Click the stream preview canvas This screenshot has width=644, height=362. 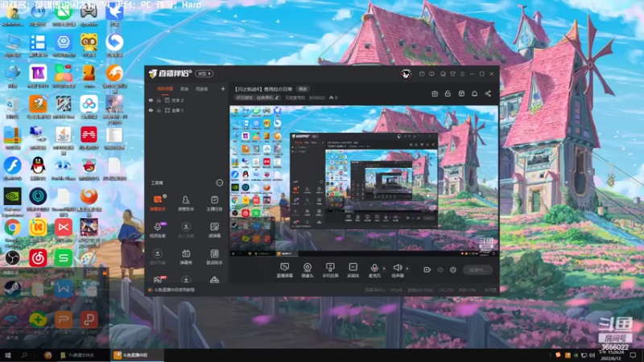click(364, 181)
